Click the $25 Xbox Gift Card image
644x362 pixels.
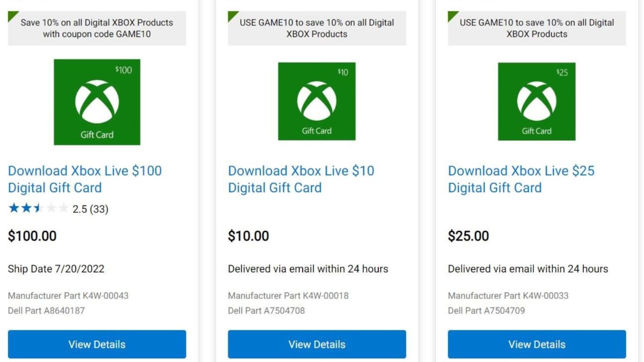(537, 102)
